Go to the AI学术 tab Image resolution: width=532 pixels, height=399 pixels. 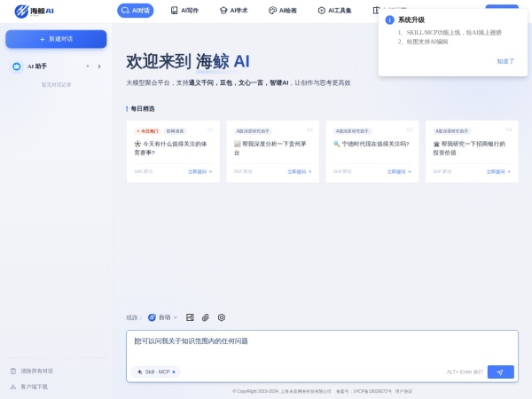pos(234,11)
